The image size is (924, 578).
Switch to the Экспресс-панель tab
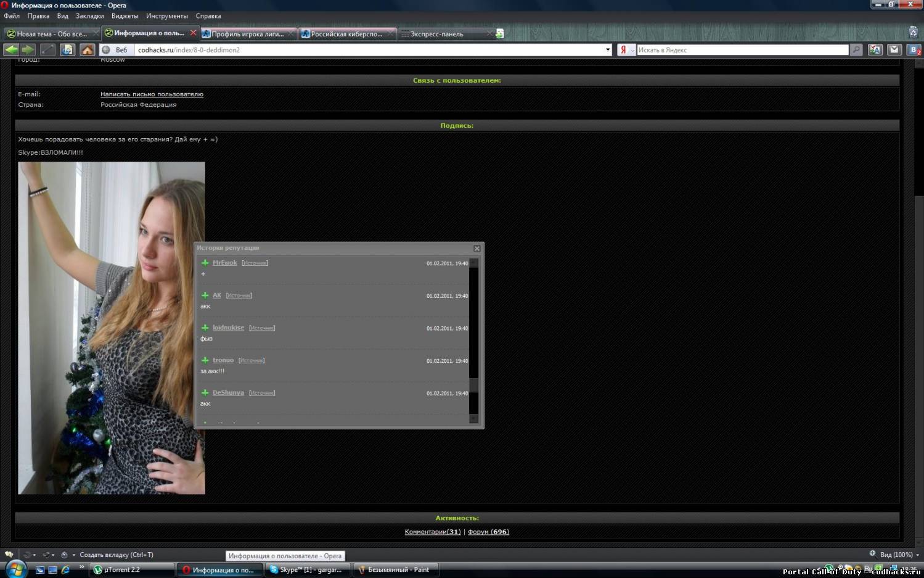click(445, 34)
